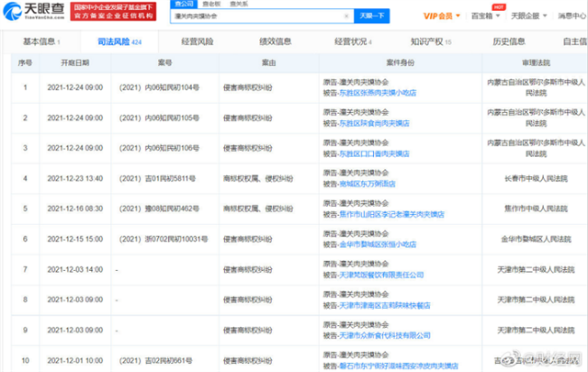Screen dimensions: 588x372
Task: Open the VIP会员 dropdown
Action: (441, 17)
